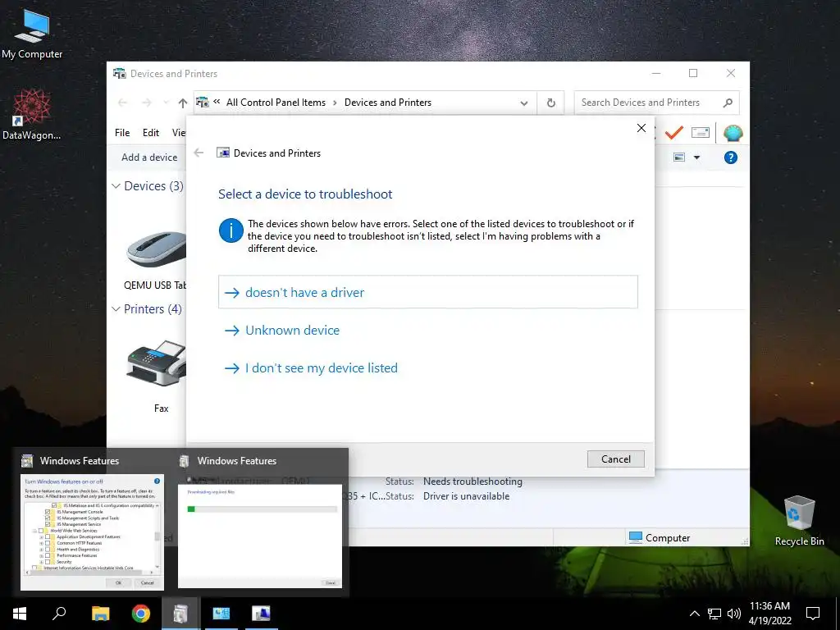Viewport: 840px width, 630px height.
Task: Open the Edit menu in Devices and Printers
Action: (x=151, y=132)
